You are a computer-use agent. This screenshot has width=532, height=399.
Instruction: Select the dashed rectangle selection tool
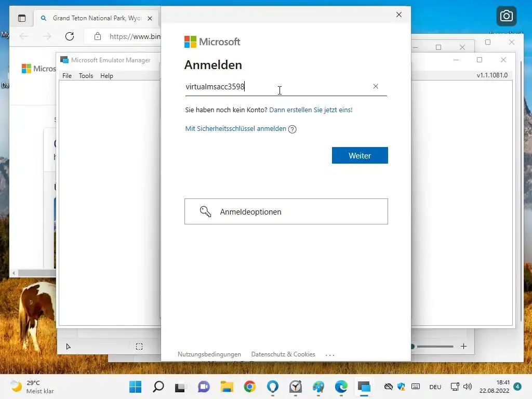139,347
